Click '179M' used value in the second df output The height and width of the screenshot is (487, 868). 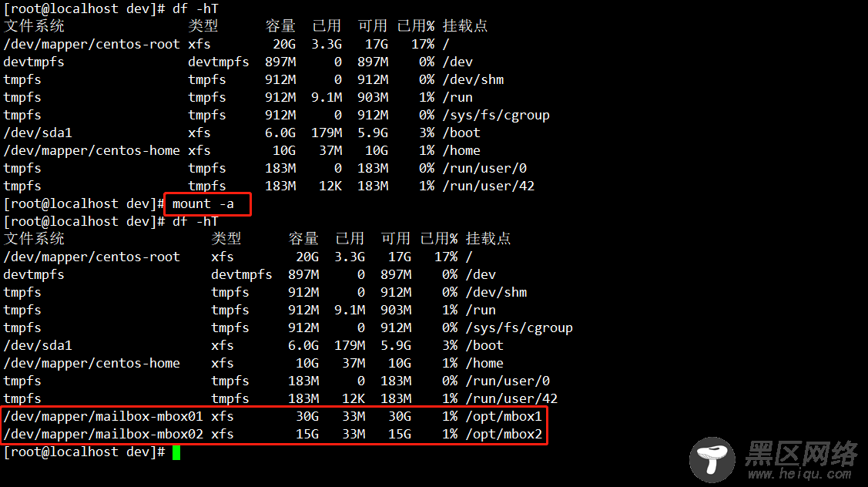point(350,346)
